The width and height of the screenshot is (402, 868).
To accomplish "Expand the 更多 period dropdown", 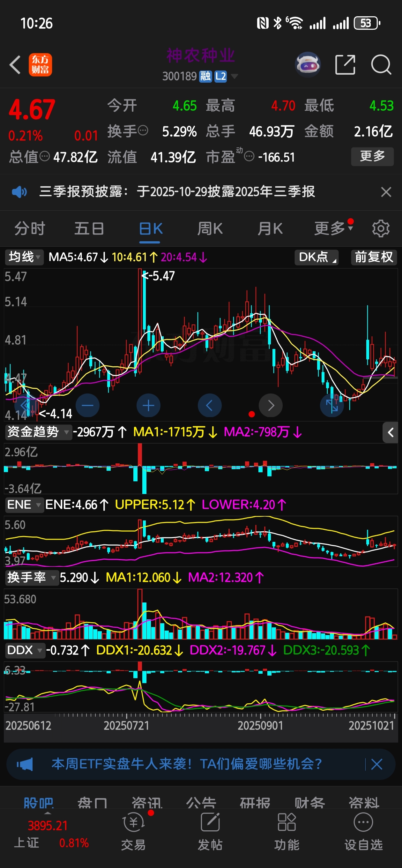I will click(334, 228).
